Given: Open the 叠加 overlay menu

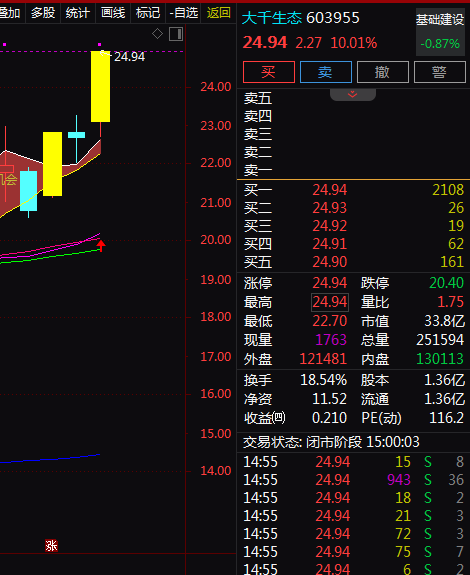Looking at the screenshot, I should [11, 13].
